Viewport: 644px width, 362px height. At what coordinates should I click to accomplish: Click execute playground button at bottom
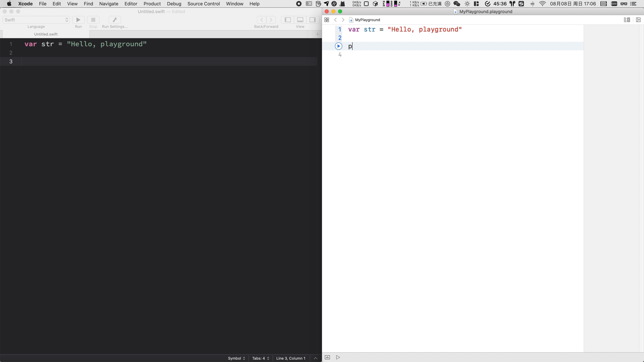pos(338,357)
